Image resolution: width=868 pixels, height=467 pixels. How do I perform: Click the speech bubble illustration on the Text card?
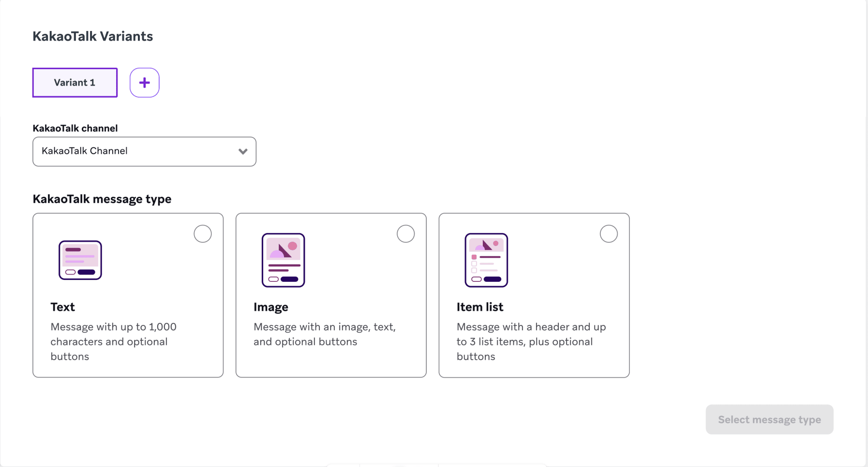pos(80,260)
